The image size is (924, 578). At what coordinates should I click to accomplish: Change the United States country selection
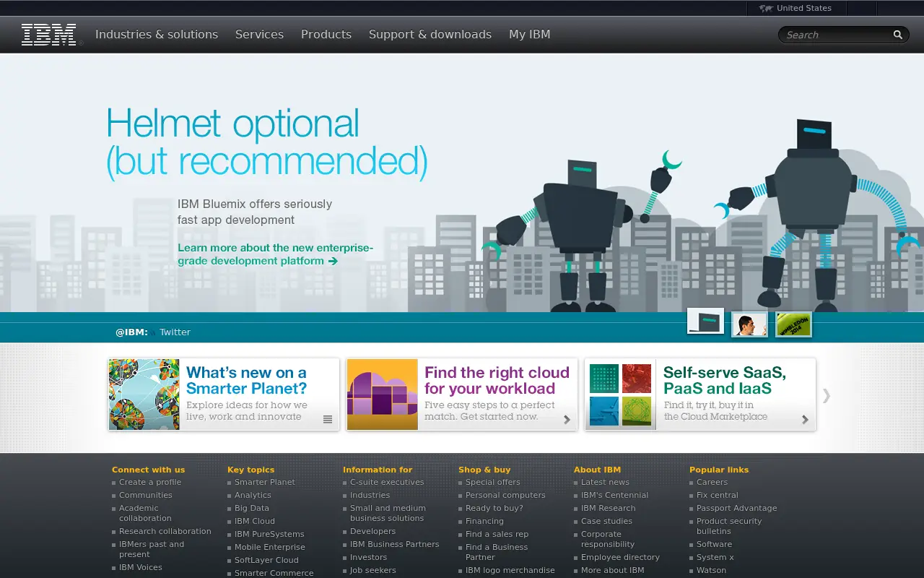coord(804,9)
